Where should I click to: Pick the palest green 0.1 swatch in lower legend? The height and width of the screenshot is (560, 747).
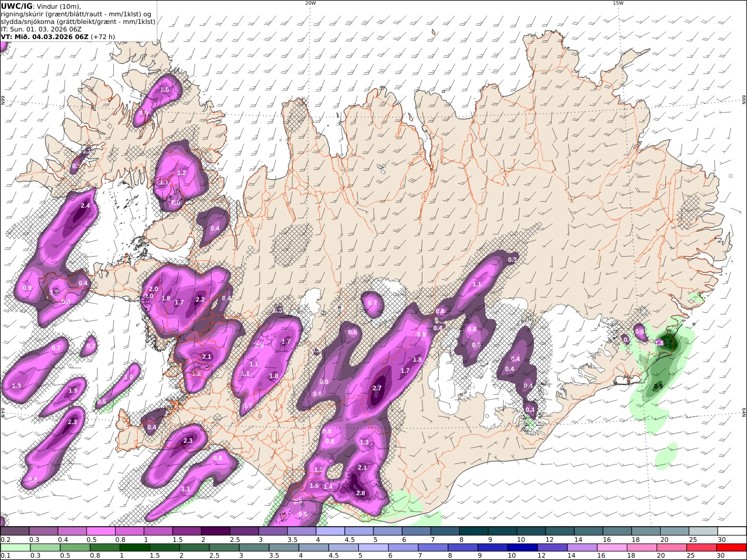point(16,548)
